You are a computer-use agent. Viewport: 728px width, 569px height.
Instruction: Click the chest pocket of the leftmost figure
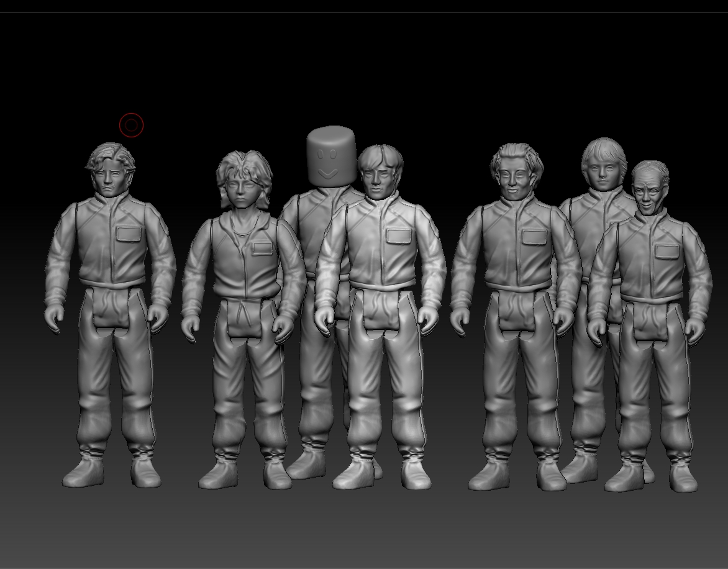point(129,233)
